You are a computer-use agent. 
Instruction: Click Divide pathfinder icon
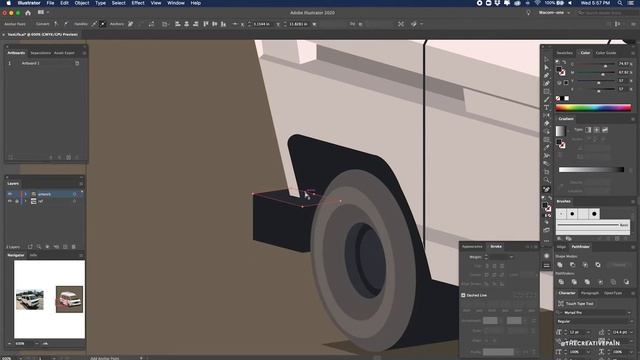pyautogui.click(x=561, y=282)
